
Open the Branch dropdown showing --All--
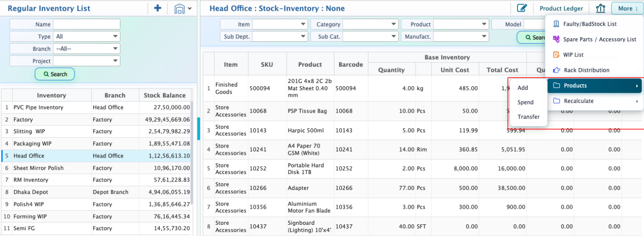pos(87,48)
